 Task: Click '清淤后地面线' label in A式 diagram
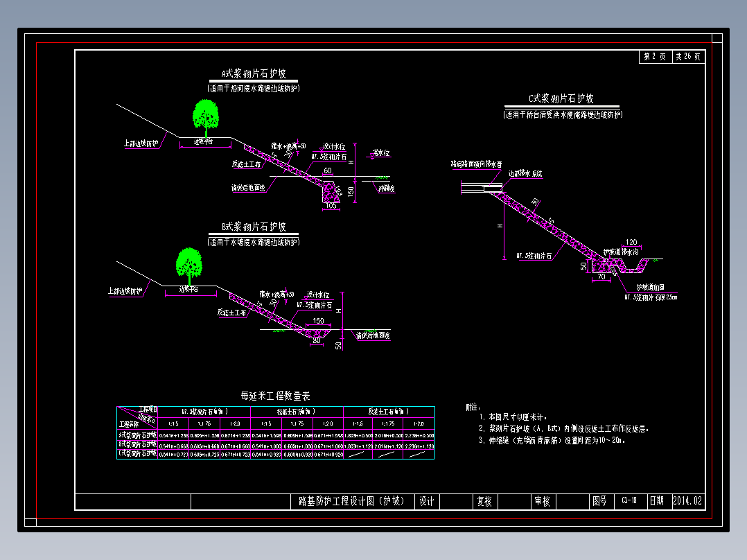[x=248, y=188]
